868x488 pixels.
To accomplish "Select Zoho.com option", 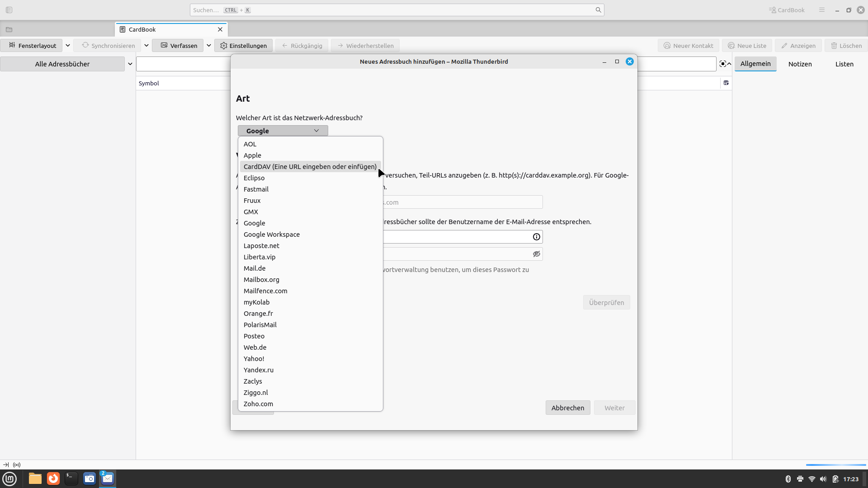I will [x=311, y=404].
